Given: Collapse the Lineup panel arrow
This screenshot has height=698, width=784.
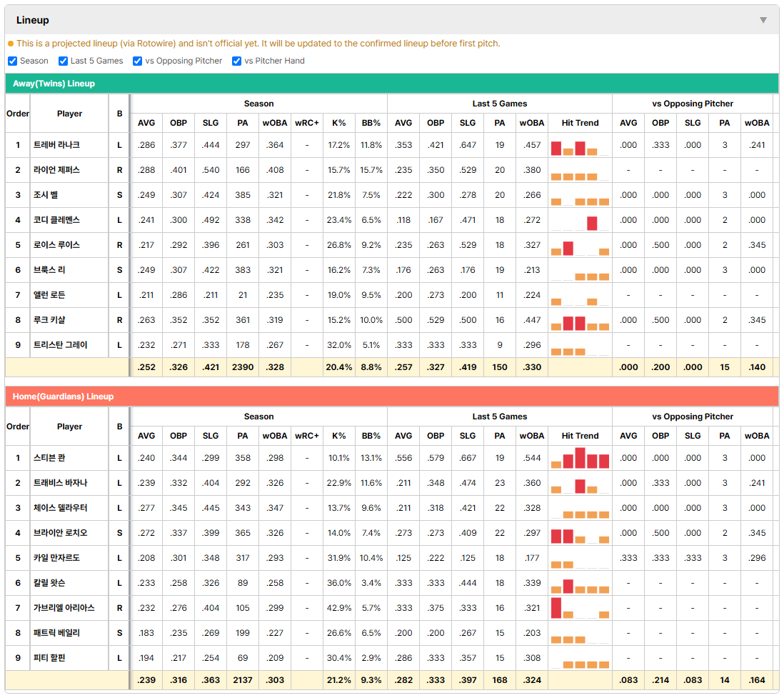Looking at the screenshot, I should [x=763, y=20].
